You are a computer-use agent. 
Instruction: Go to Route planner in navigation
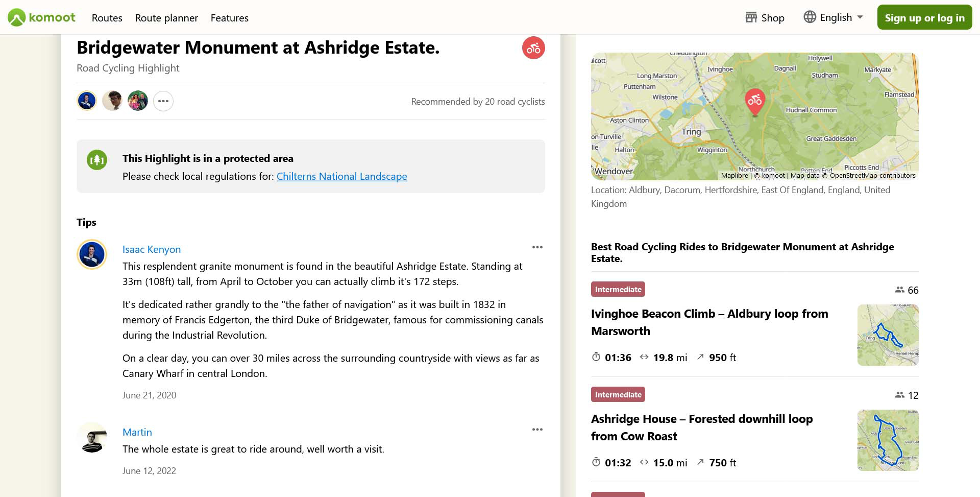166,18
